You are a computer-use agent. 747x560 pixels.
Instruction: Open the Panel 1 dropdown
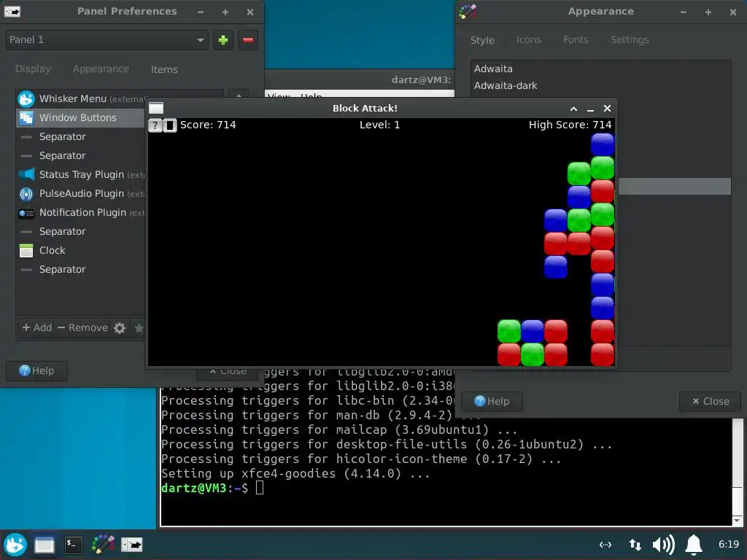click(107, 40)
